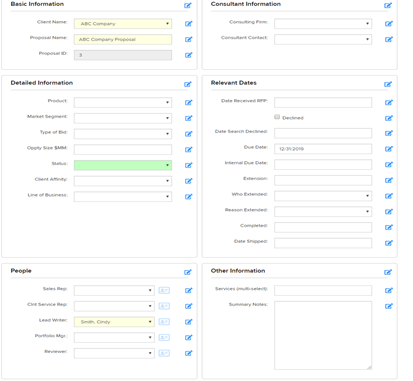Click edit icon next to Line of Business

coord(188,197)
